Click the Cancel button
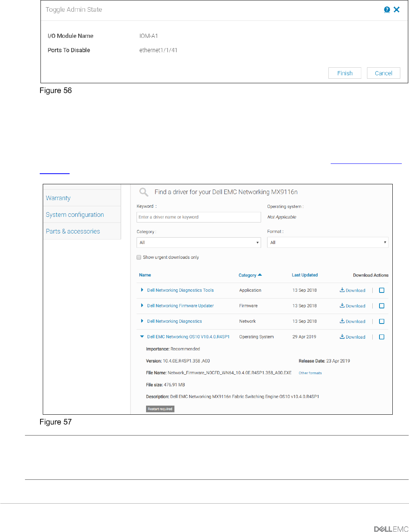 click(383, 73)
